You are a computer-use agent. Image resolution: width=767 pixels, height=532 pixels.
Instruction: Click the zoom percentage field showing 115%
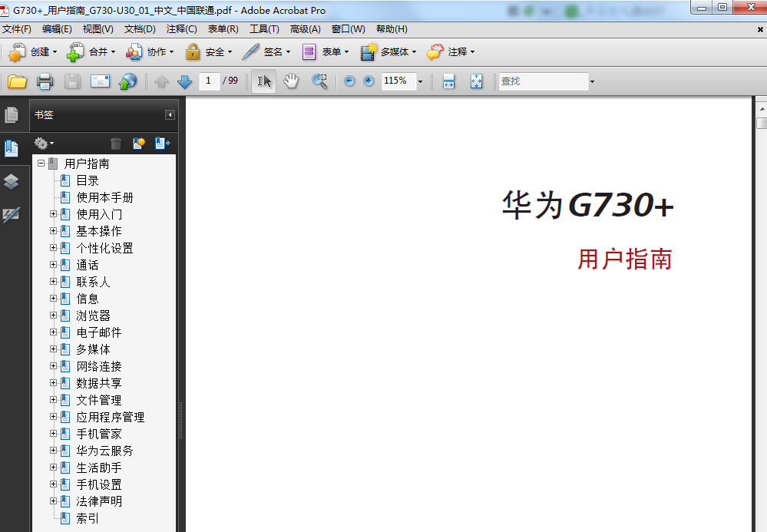point(398,81)
